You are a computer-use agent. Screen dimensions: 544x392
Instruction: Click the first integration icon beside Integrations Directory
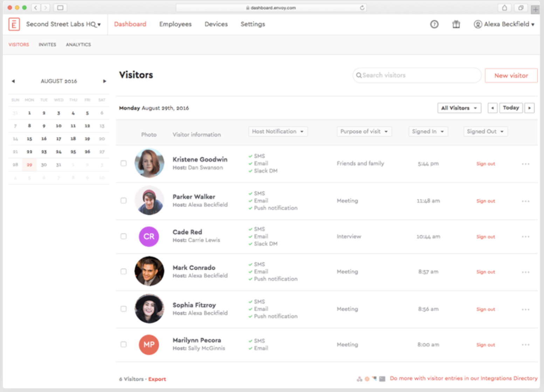pyautogui.click(x=359, y=379)
